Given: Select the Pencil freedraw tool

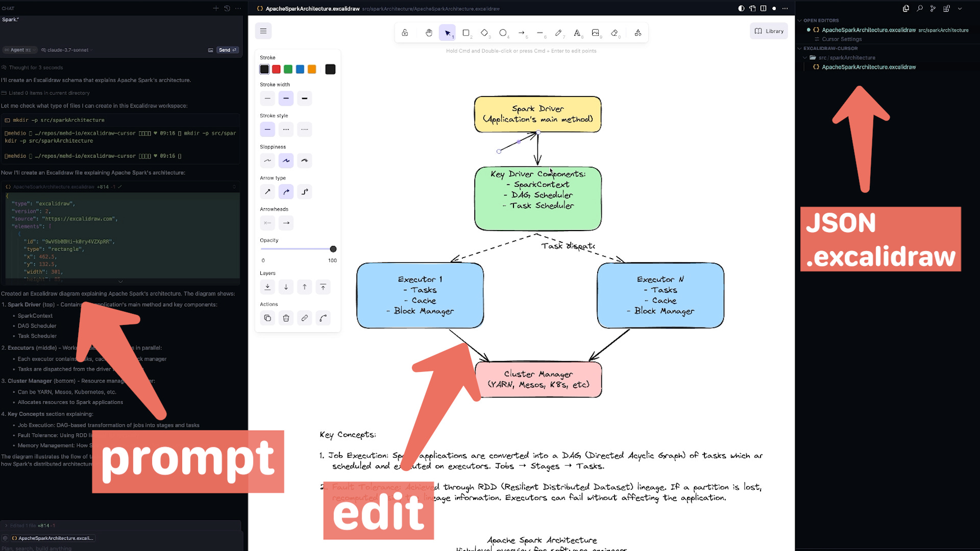Looking at the screenshot, I should (558, 33).
